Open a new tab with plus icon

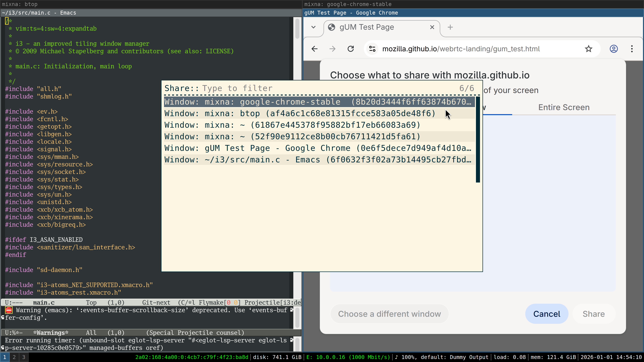[x=450, y=27]
